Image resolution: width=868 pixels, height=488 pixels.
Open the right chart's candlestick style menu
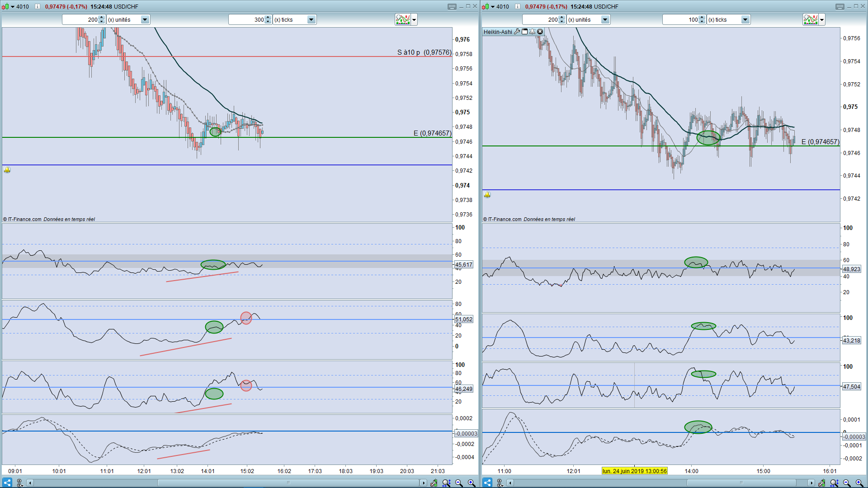pos(487,6)
